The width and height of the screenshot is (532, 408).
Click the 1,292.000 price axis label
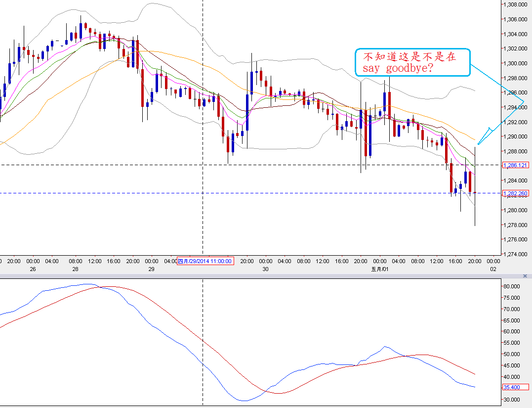[x=515, y=122]
